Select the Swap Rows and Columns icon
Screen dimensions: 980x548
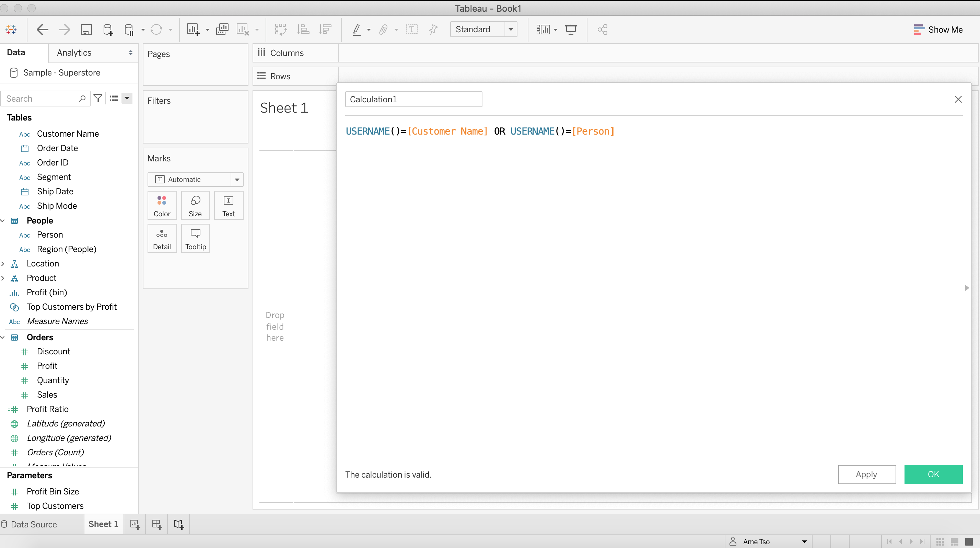tap(281, 29)
